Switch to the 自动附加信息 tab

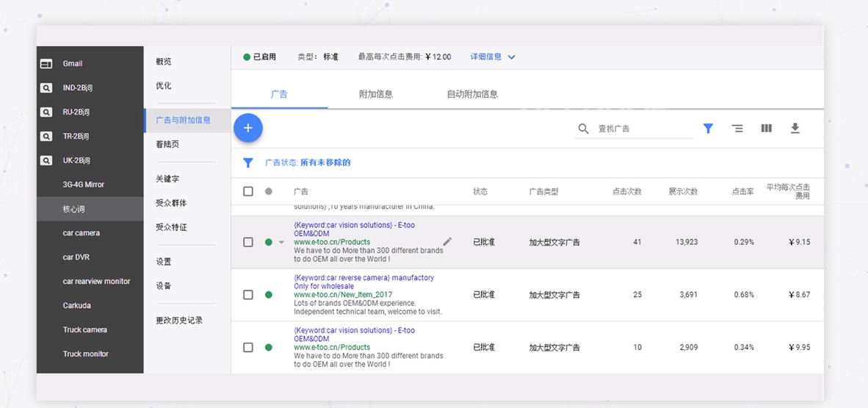[471, 94]
